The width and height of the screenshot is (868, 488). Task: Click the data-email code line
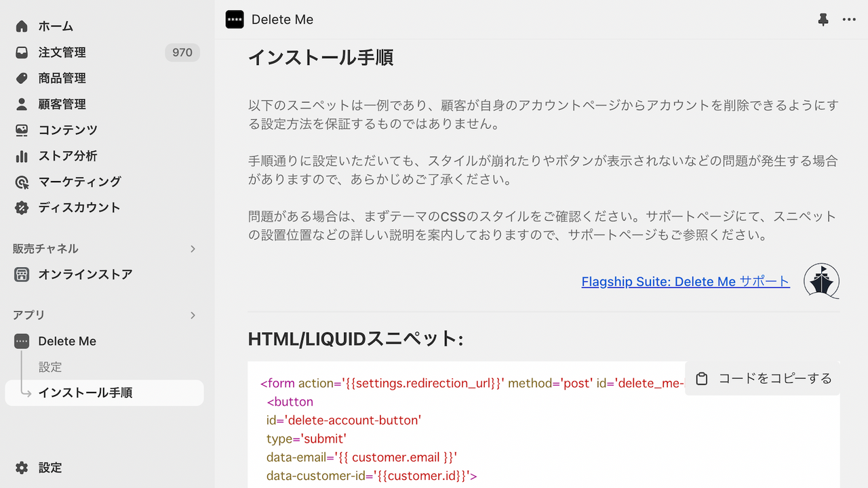click(362, 457)
